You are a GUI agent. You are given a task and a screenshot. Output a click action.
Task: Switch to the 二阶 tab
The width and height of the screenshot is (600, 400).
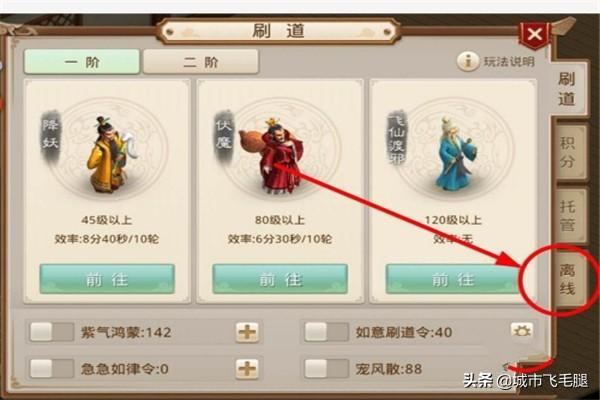[201, 61]
